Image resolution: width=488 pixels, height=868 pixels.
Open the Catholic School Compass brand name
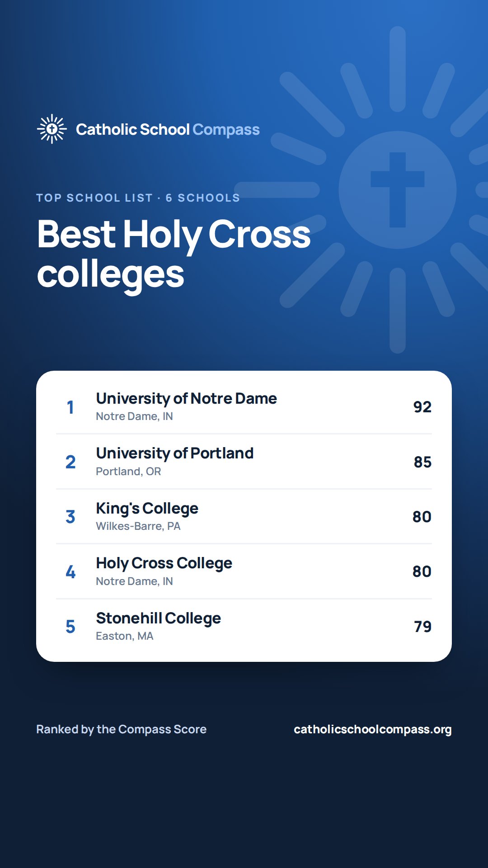tap(168, 129)
